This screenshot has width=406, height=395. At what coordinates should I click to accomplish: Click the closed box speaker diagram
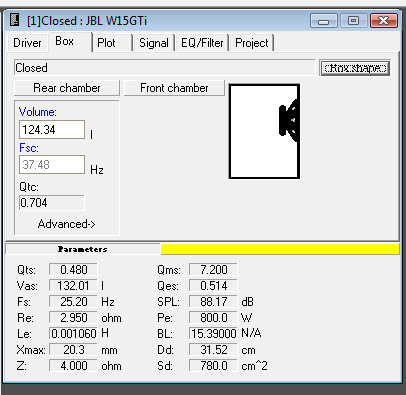pos(264,131)
